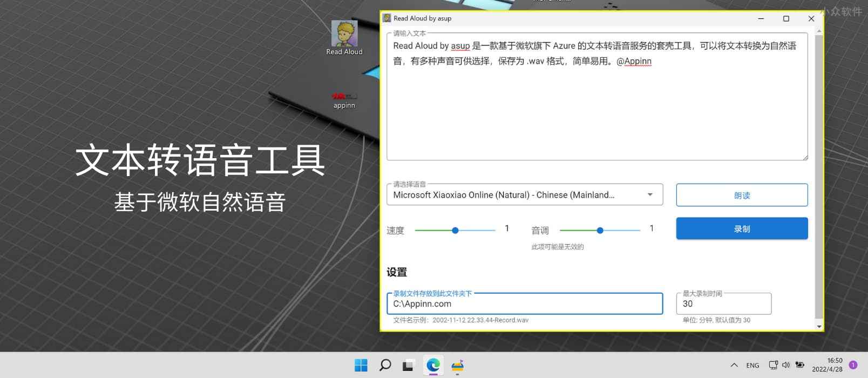This screenshot has width=868, height=378.
Task: Click the Read Aloud title bar app icon
Action: (387, 18)
